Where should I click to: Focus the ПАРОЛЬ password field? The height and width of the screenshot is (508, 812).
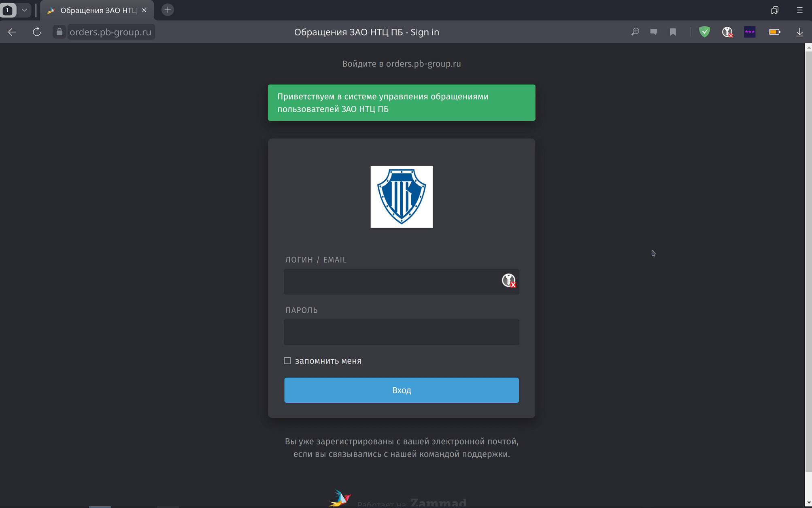click(402, 332)
